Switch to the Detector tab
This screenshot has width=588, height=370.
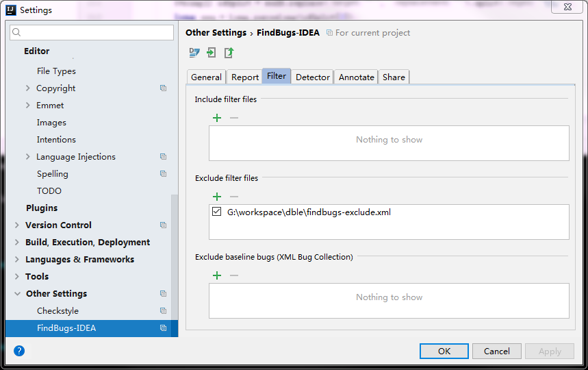[x=313, y=77]
